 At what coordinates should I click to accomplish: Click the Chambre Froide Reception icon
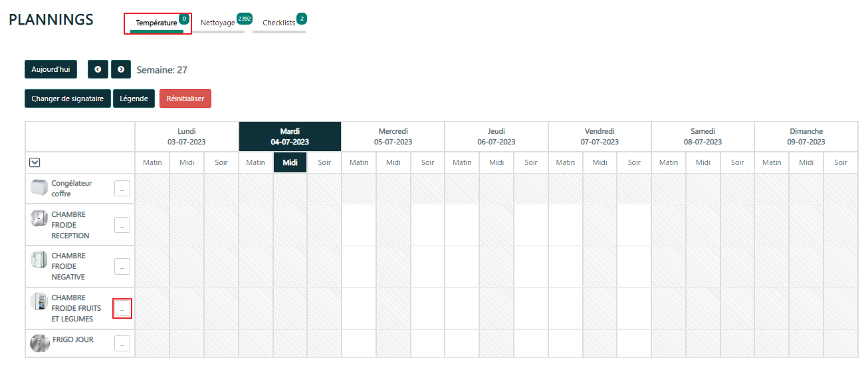tap(40, 218)
